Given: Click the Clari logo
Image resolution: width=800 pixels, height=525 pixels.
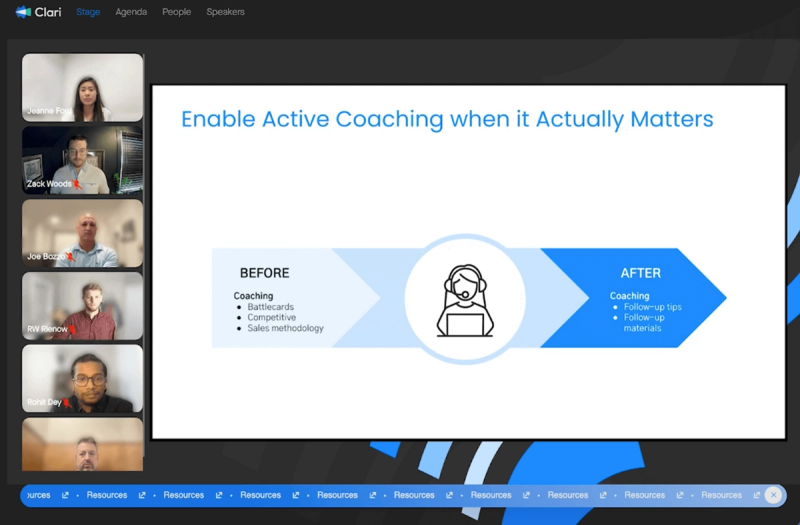Looking at the screenshot, I should pos(37,12).
